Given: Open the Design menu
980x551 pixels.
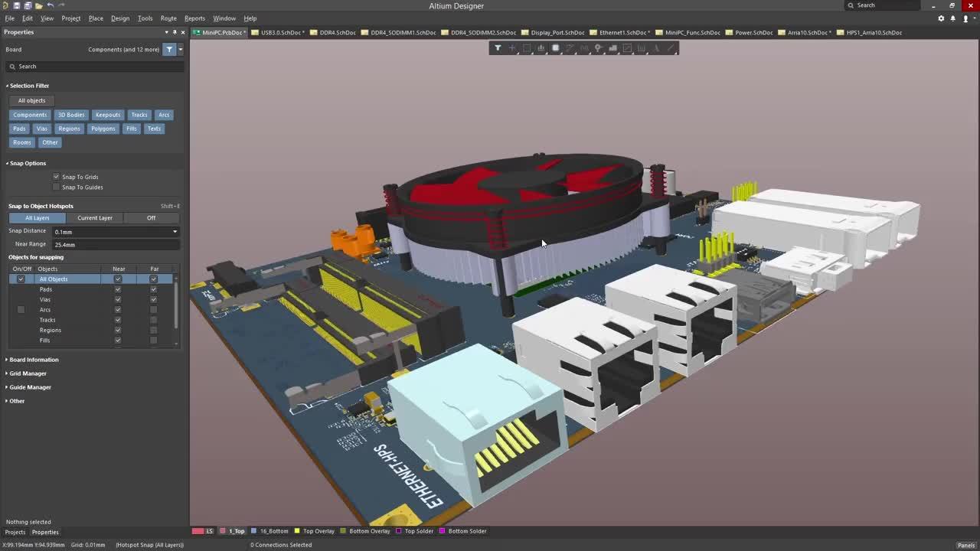Looking at the screenshot, I should coord(120,18).
